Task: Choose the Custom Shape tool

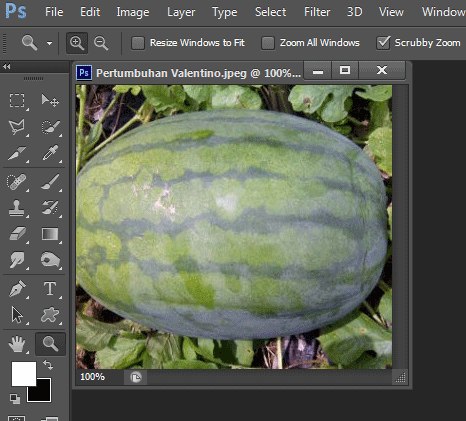Action: 50,315
